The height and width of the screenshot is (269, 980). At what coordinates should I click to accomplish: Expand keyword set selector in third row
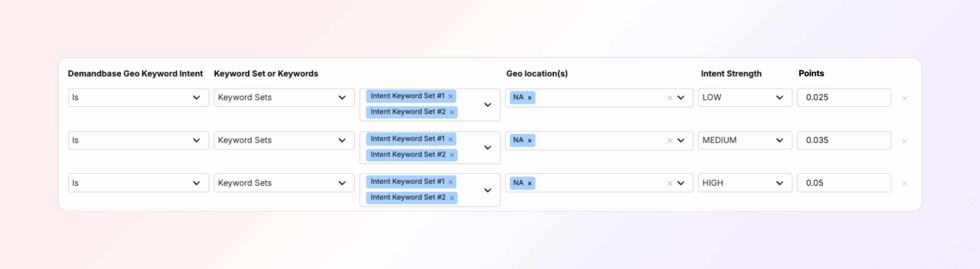[x=488, y=191]
